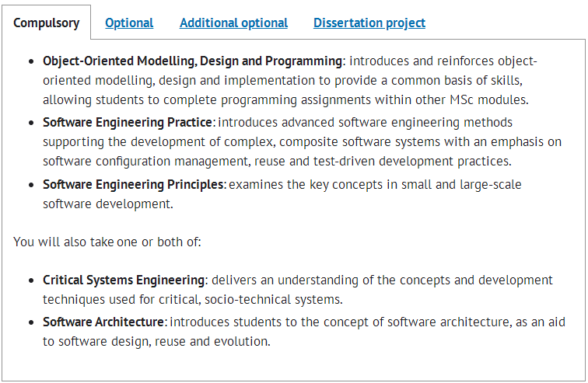Click the 'You will also take one or both of' text

[107, 242]
